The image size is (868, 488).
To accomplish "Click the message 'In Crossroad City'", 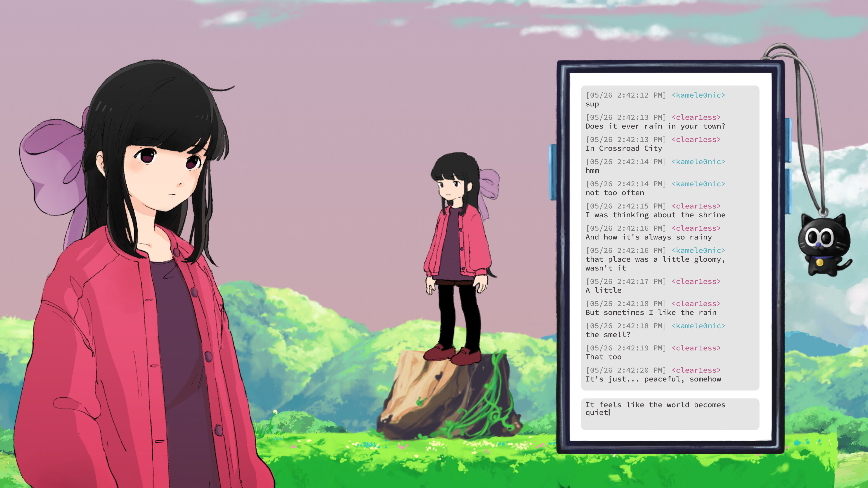I will coord(624,148).
